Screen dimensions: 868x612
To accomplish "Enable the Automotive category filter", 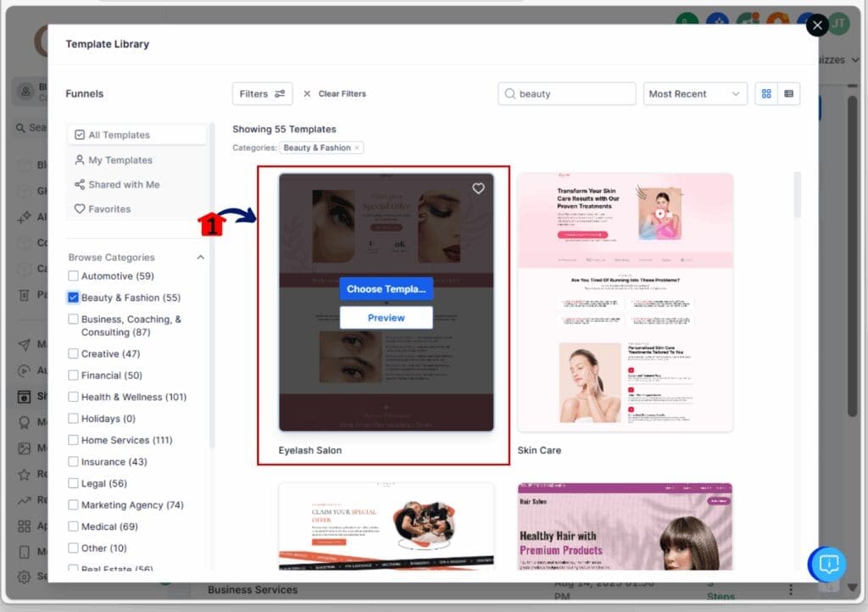I will click(73, 275).
